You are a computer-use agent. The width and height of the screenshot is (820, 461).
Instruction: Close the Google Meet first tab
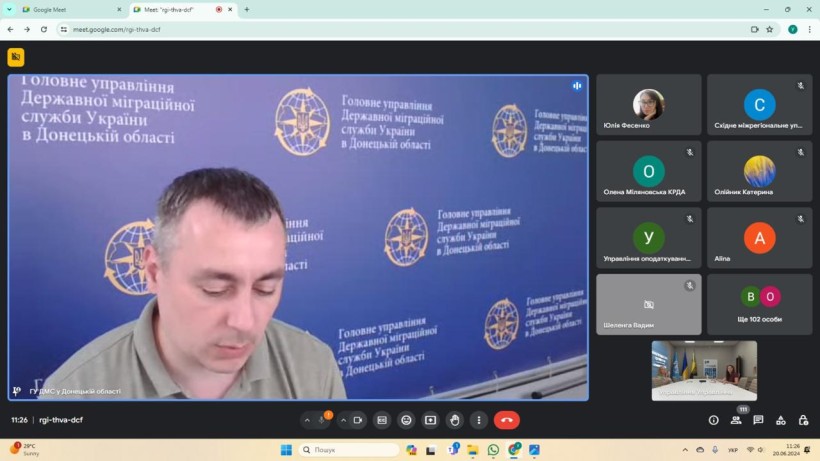tap(119, 9)
